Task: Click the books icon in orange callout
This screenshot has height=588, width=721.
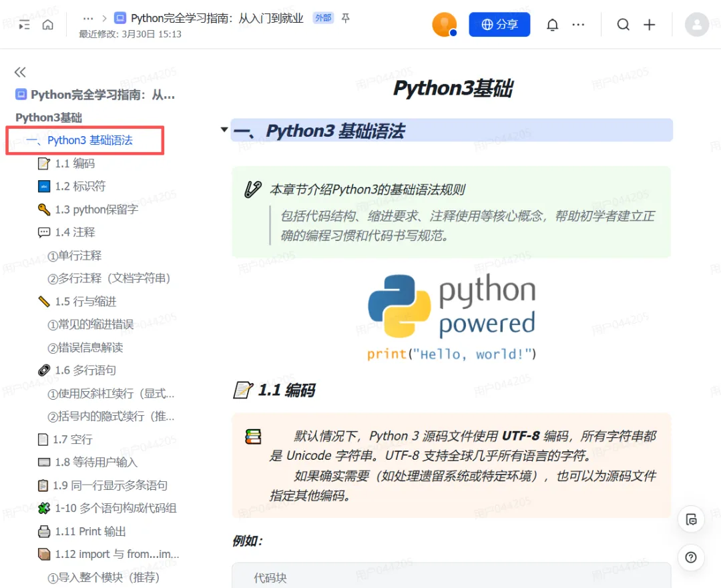Action: tap(253, 436)
